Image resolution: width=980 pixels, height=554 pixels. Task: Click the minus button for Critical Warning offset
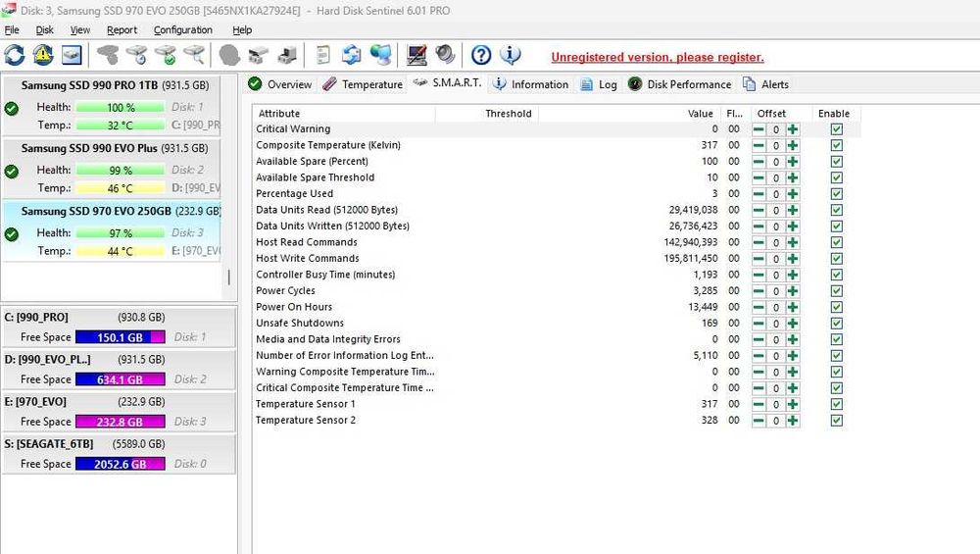(x=759, y=129)
